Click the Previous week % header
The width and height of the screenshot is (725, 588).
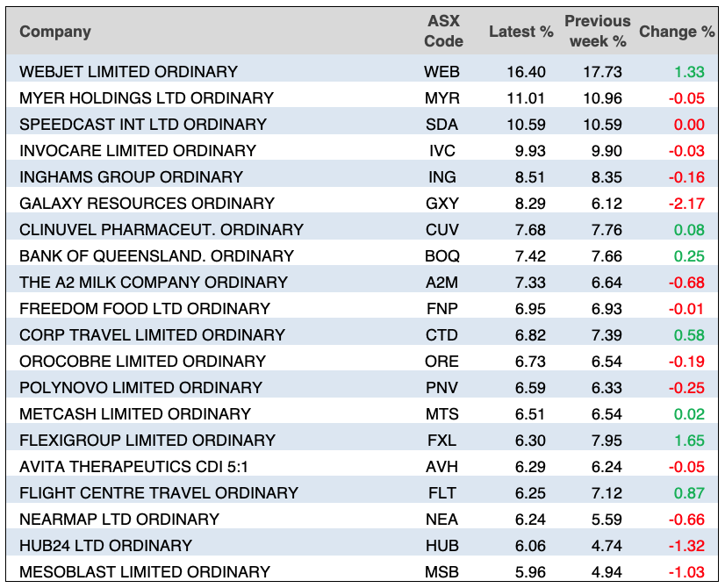tap(597, 32)
